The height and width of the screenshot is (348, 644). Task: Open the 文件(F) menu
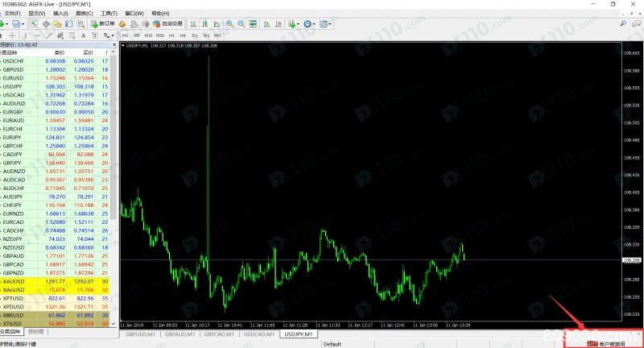pos(12,14)
